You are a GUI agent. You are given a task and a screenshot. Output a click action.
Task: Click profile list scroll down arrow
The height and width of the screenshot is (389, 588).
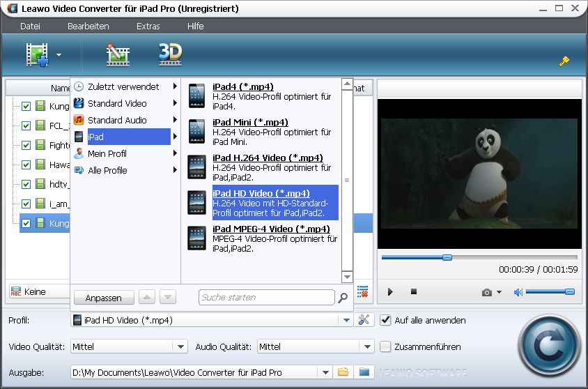pyautogui.click(x=347, y=277)
